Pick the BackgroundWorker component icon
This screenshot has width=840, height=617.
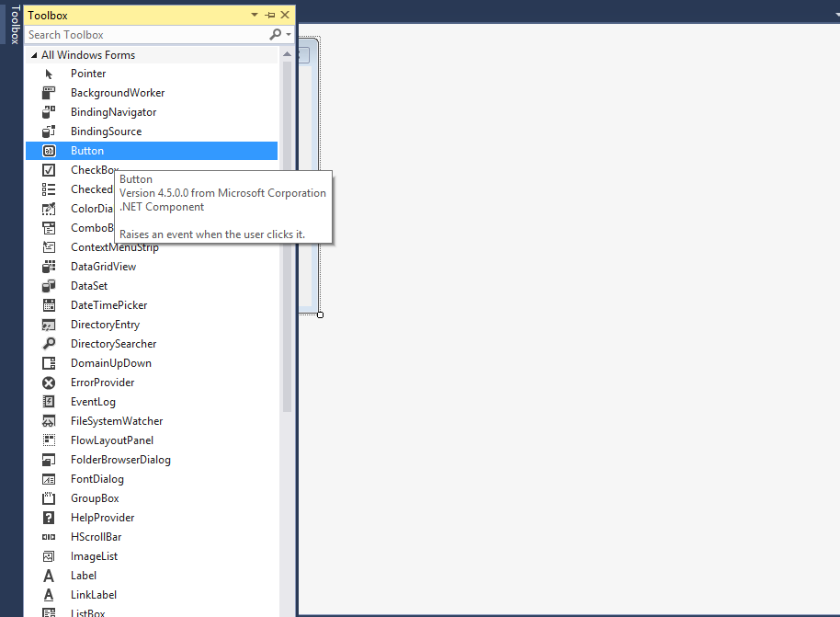[x=49, y=93]
